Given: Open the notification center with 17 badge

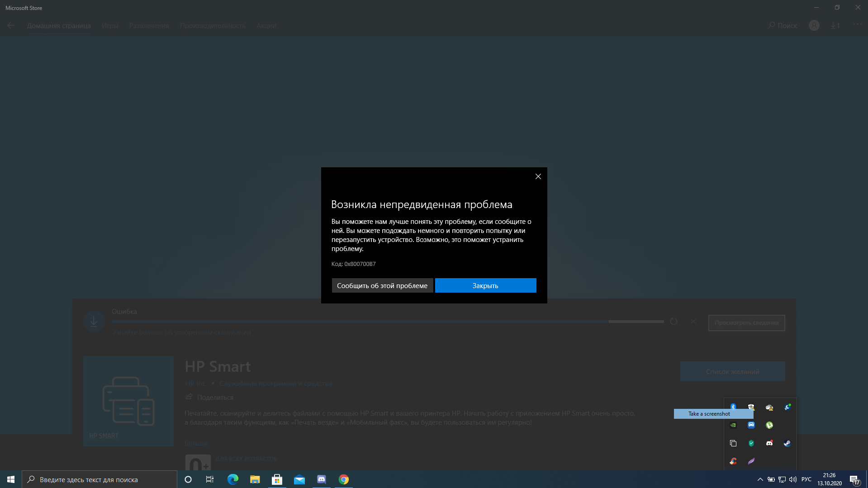Looking at the screenshot, I should tap(854, 479).
